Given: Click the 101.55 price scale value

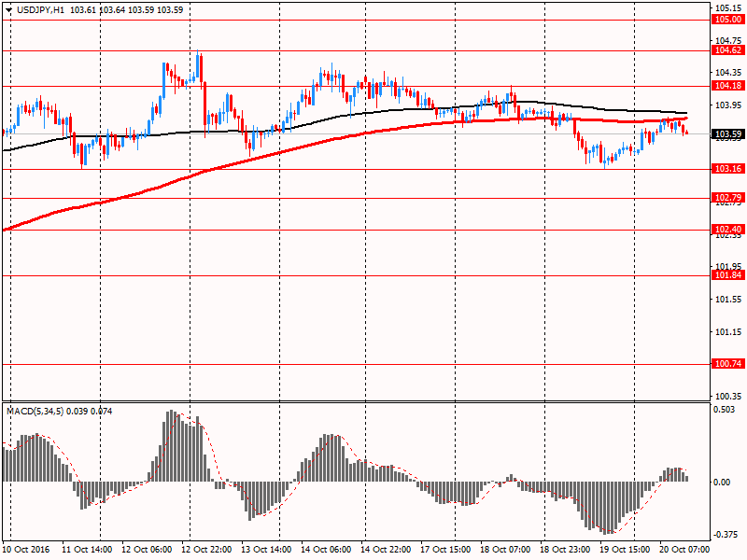Looking at the screenshot, I should 728,299.
